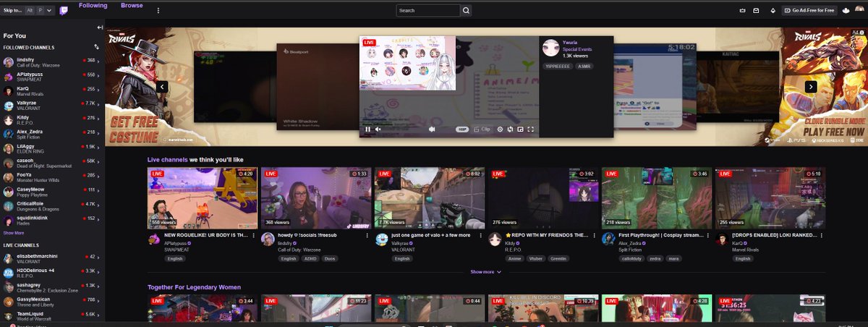Open the Get Bits diamond icon

(774, 11)
